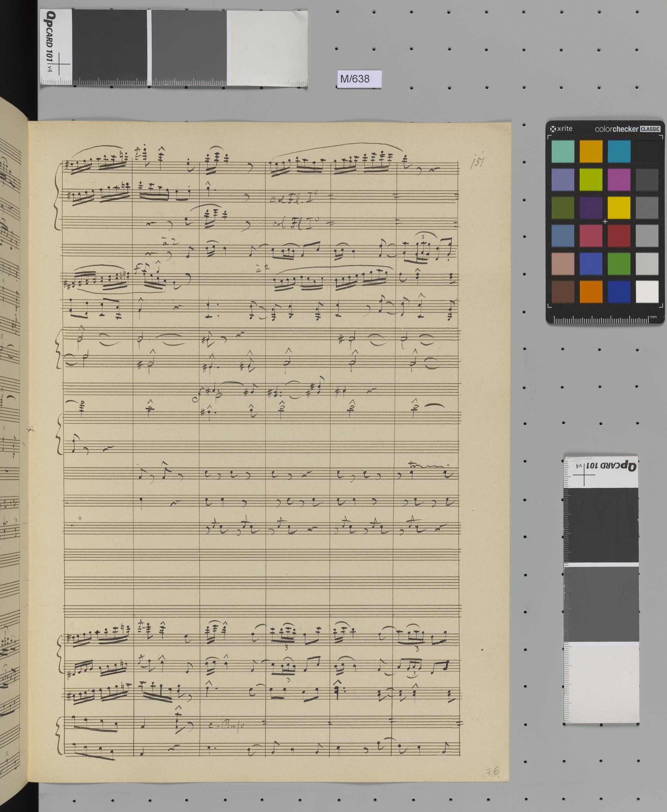This screenshot has height=812, width=667.
Task: Select the white swatch on the colorchecker
Action: [x=647, y=292]
